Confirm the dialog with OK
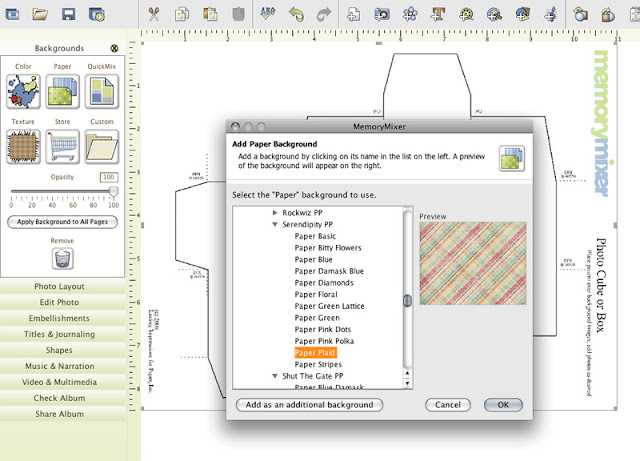 (503, 405)
